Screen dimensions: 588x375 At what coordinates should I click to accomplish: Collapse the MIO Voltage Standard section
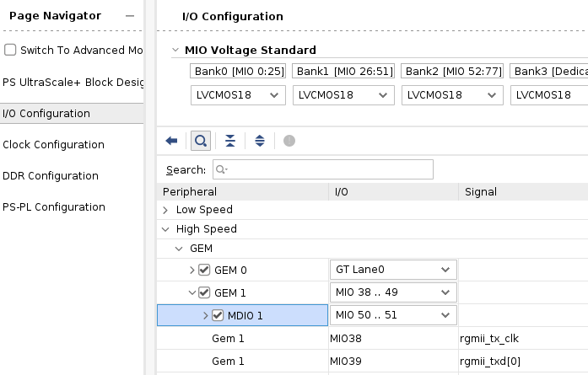(x=175, y=51)
